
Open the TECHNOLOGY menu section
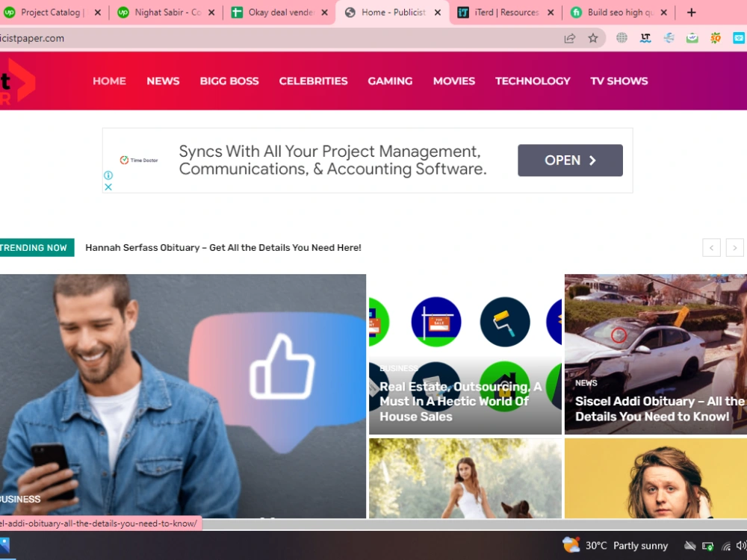pos(533,81)
